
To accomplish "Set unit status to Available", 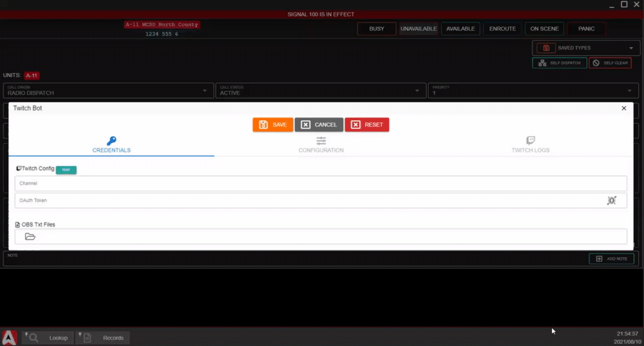I will point(460,29).
